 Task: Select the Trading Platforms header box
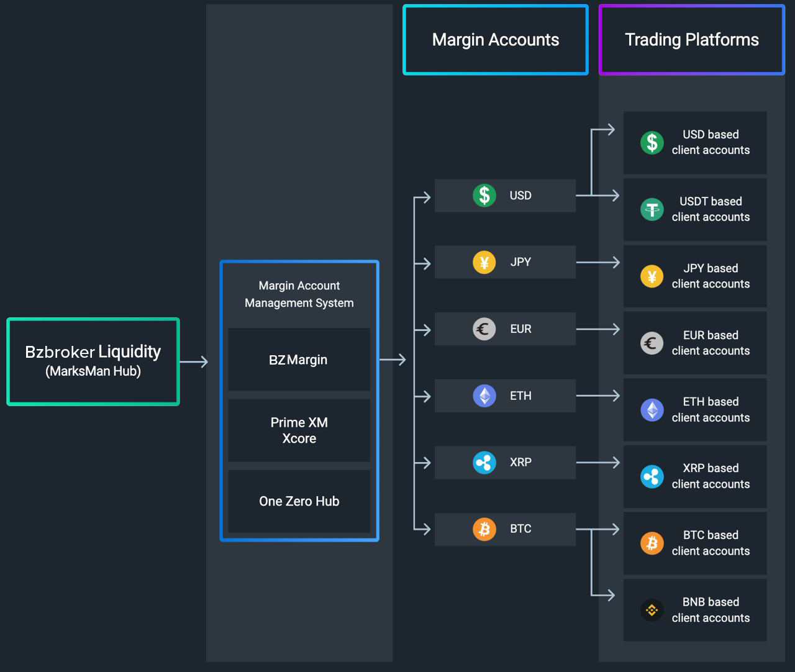click(x=692, y=40)
